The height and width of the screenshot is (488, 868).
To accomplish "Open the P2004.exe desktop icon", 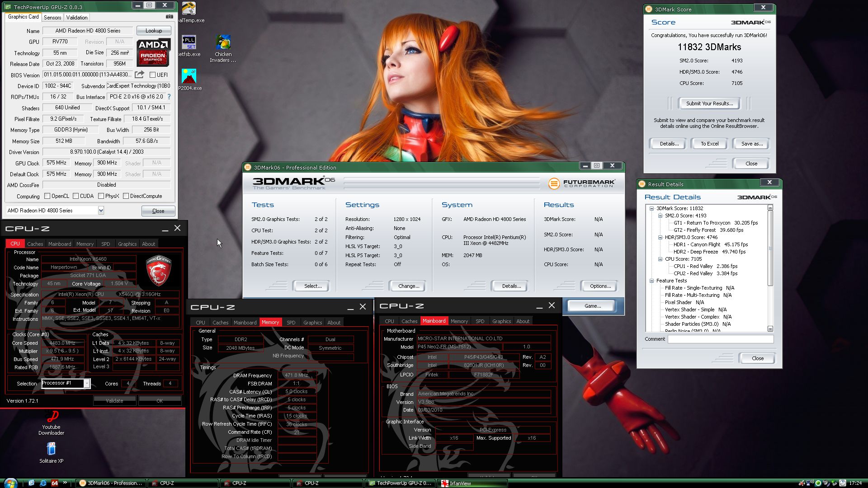I will point(189,80).
